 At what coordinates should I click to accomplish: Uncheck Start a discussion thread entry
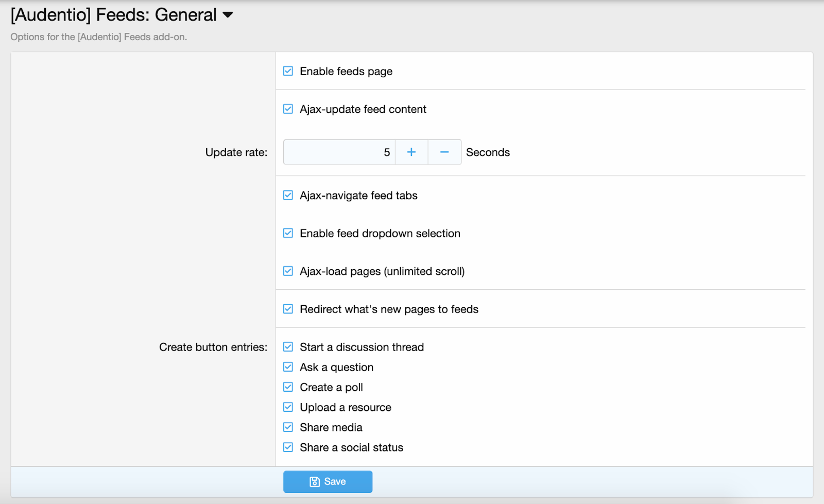tap(288, 347)
